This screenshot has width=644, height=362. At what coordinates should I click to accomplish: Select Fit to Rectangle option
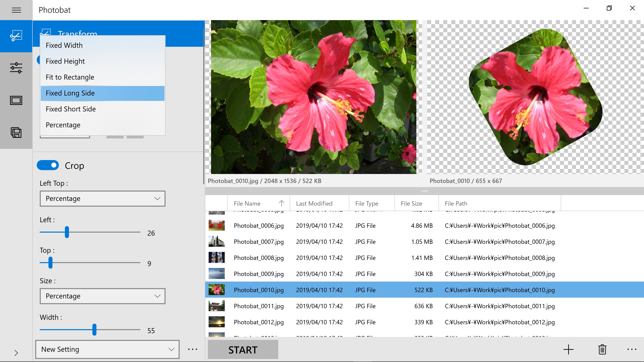[x=70, y=77]
